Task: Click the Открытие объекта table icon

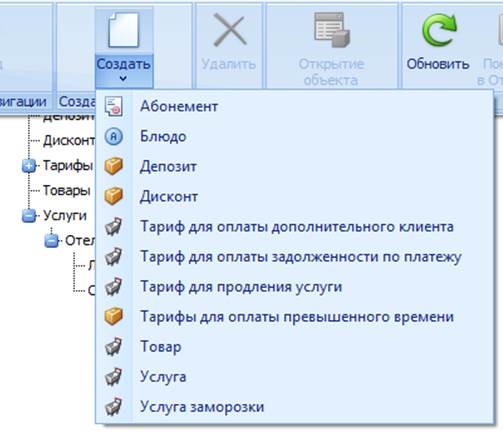Action: tap(332, 30)
